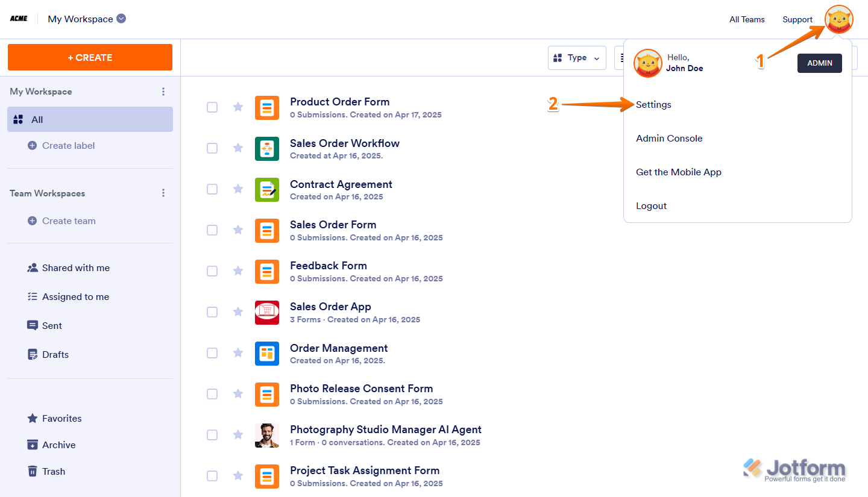Select Settings from the profile menu

[x=653, y=105]
